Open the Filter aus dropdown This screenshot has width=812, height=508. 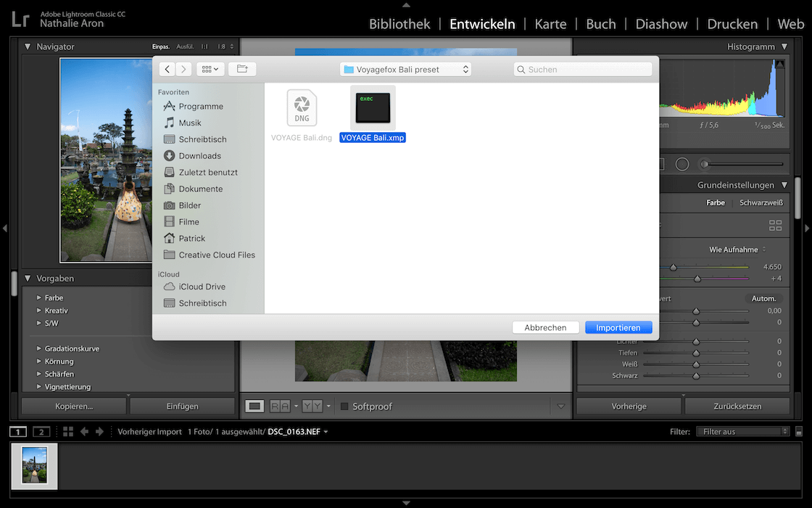(742, 432)
